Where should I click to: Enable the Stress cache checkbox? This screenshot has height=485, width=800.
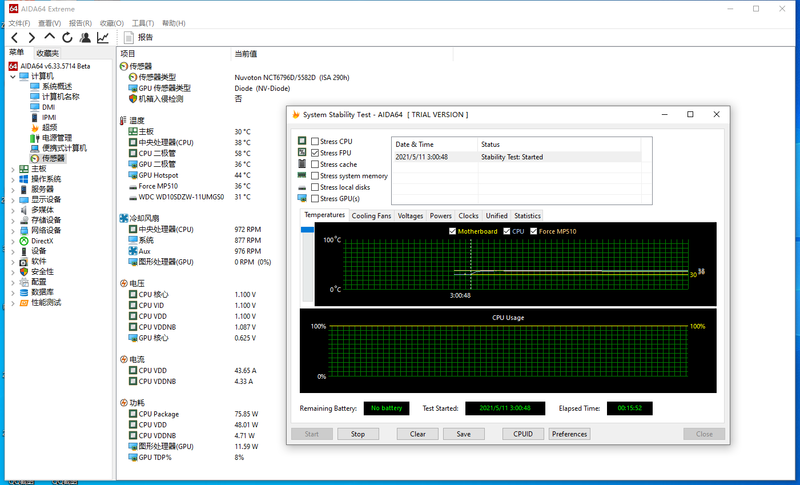315,164
